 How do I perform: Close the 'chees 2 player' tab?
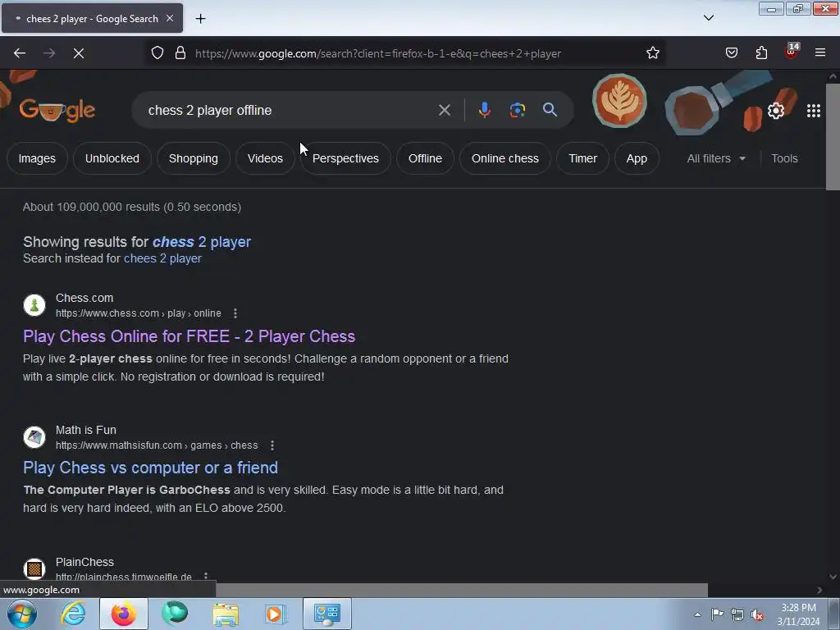170,18
